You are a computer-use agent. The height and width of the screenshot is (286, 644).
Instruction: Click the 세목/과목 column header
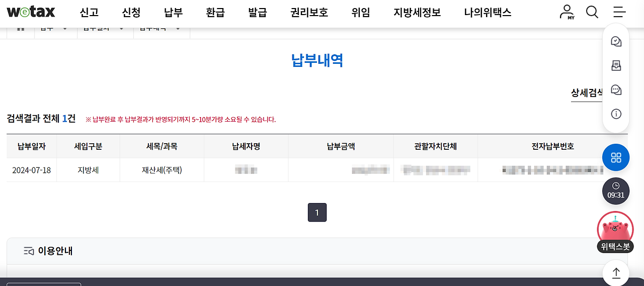pyautogui.click(x=162, y=146)
